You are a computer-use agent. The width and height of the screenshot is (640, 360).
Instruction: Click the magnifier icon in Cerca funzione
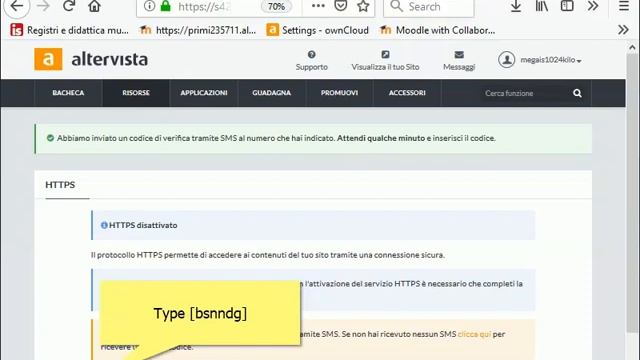tap(577, 93)
